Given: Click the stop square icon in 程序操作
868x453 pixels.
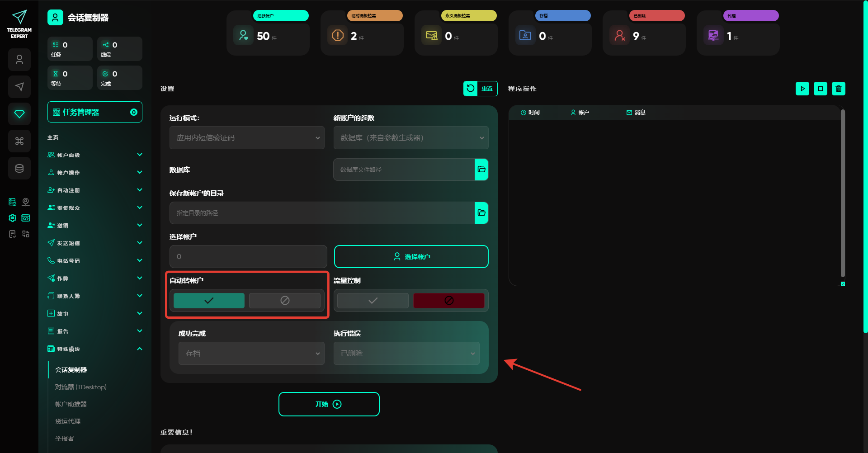Looking at the screenshot, I should pyautogui.click(x=820, y=89).
